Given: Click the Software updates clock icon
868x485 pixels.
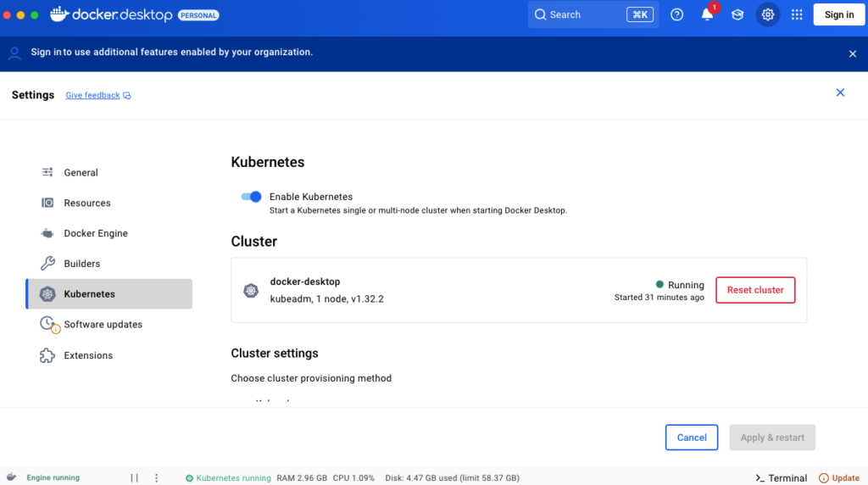Looking at the screenshot, I should coord(48,325).
